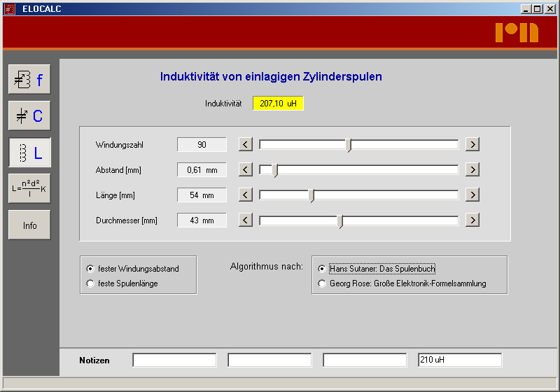560x392 pixels.
Task: Click the Durchmesser slider handle
Action: (340, 221)
